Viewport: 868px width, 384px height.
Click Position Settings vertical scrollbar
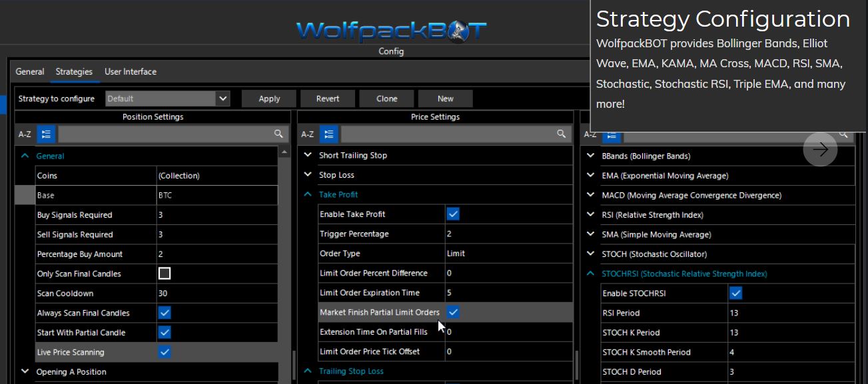pyautogui.click(x=284, y=266)
